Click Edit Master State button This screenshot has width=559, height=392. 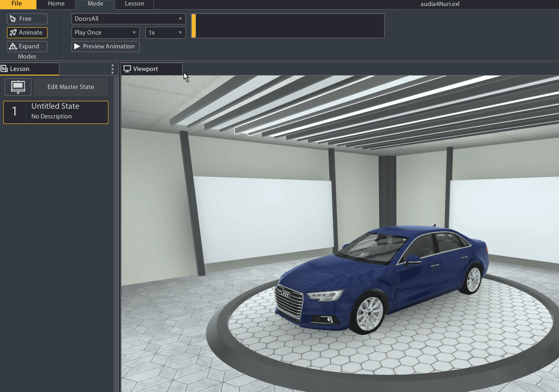point(71,87)
